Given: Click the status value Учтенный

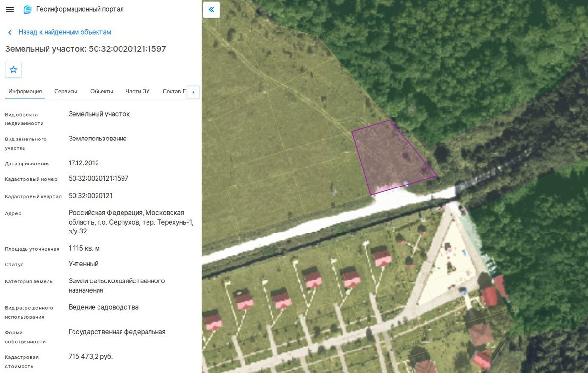Looking at the screenshot, I should click(x=83, y=264).
